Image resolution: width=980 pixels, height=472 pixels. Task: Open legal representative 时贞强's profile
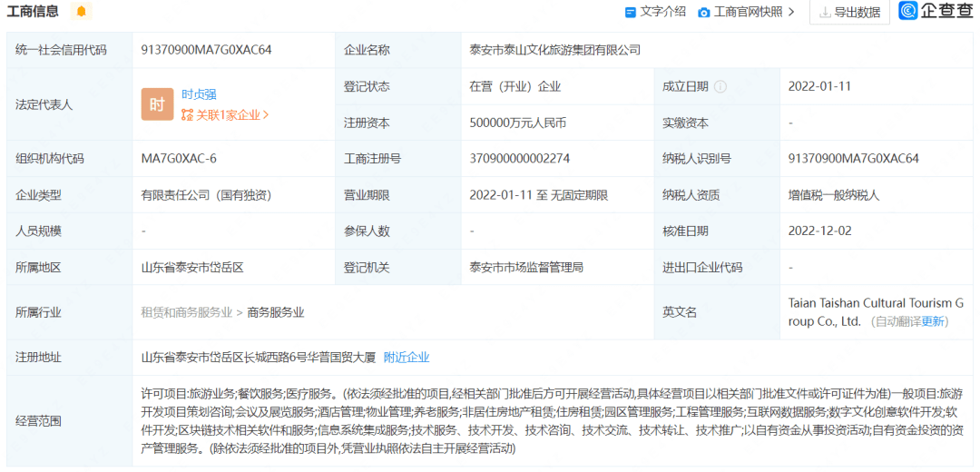[x=199, y=93]
